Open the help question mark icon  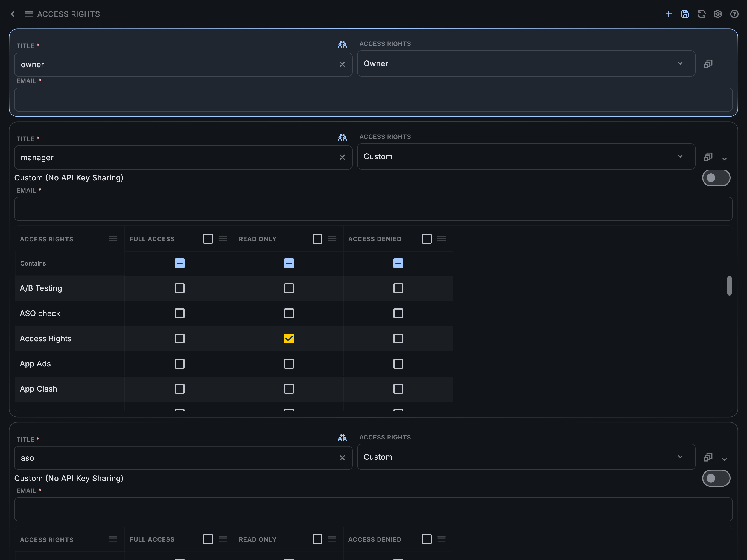tap(734, 14)
